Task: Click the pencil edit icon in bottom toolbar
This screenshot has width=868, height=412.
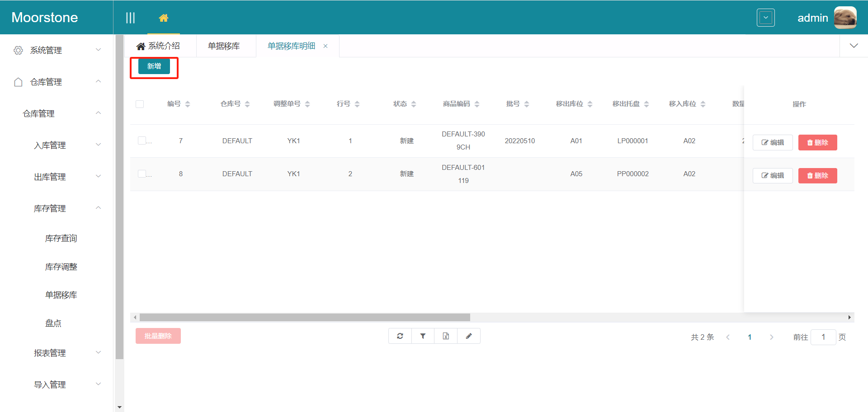Action: pos(469,336)
